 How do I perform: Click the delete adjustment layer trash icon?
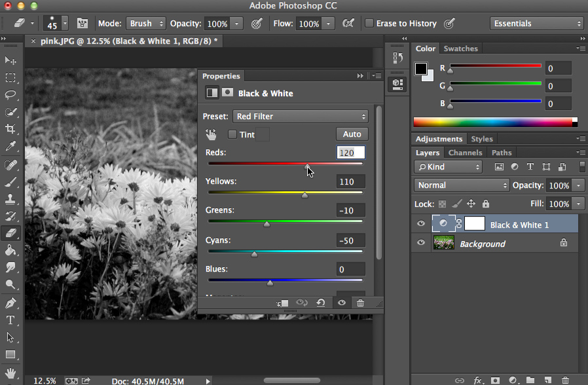click(359, 302)
